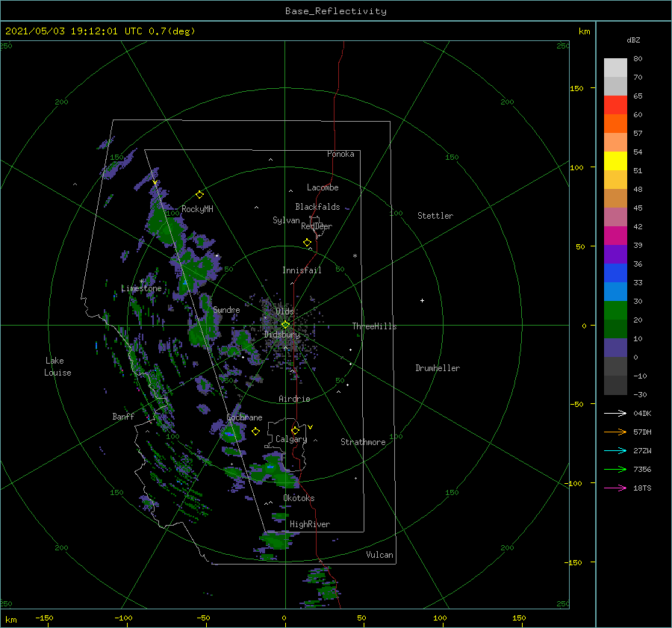Image resolution: width=672 pixels, height=628 pixels.
Task: Click the Blackfalds city label
Action: point(317,207)
